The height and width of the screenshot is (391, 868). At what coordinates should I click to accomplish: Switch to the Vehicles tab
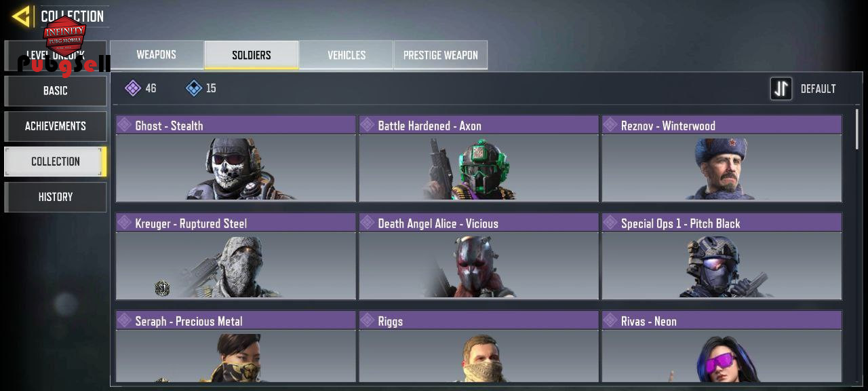point(347,55)
